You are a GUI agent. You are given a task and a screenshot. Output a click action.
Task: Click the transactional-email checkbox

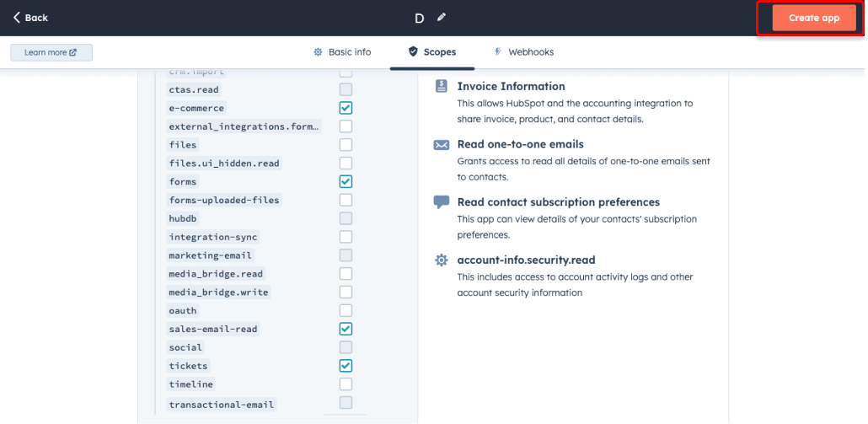click(346, 402)
